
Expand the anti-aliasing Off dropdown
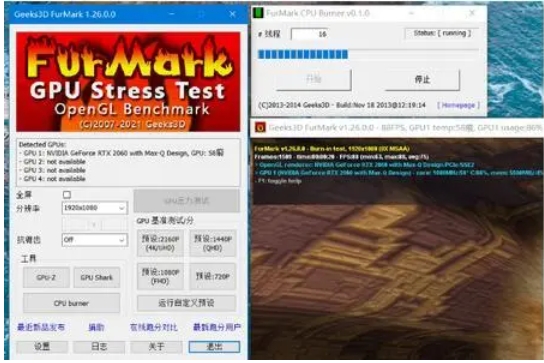click(95, 240)
